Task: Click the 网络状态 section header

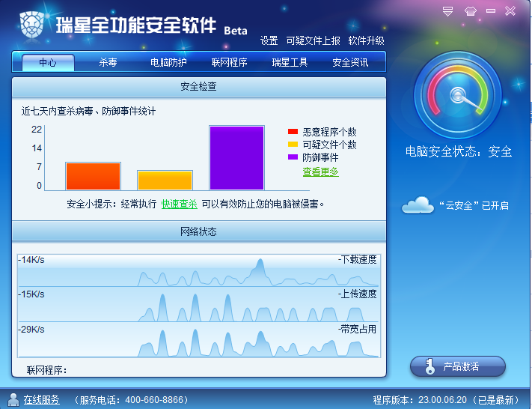Action: click(199, 231)
